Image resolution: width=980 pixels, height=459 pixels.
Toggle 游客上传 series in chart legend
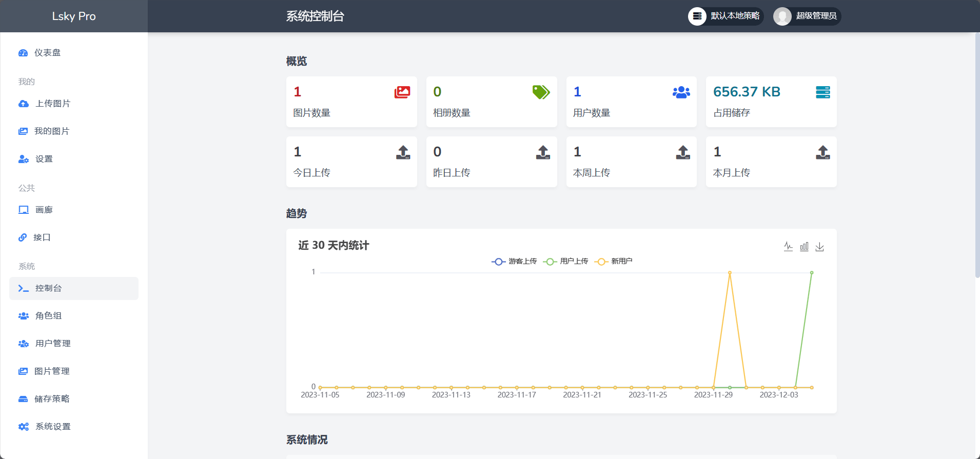tap(514, 262)
